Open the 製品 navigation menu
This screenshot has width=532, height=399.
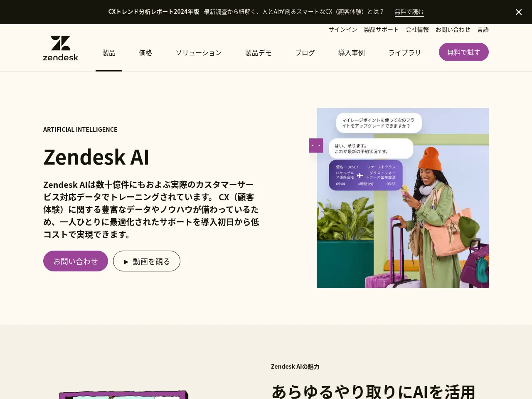[x=109, y=53]
